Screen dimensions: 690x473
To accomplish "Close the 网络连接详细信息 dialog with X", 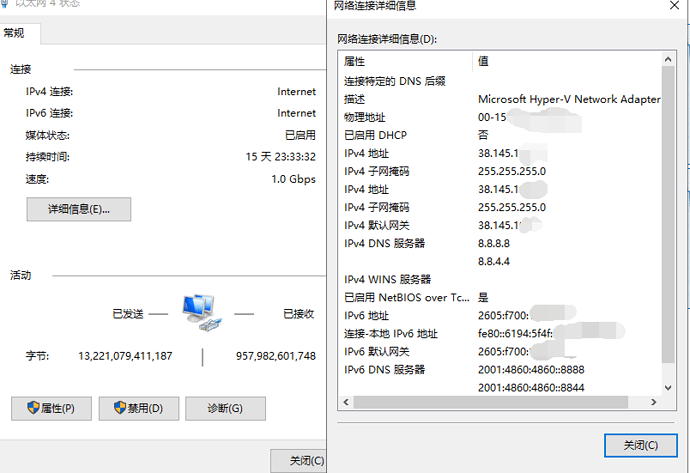I will 673,6.
